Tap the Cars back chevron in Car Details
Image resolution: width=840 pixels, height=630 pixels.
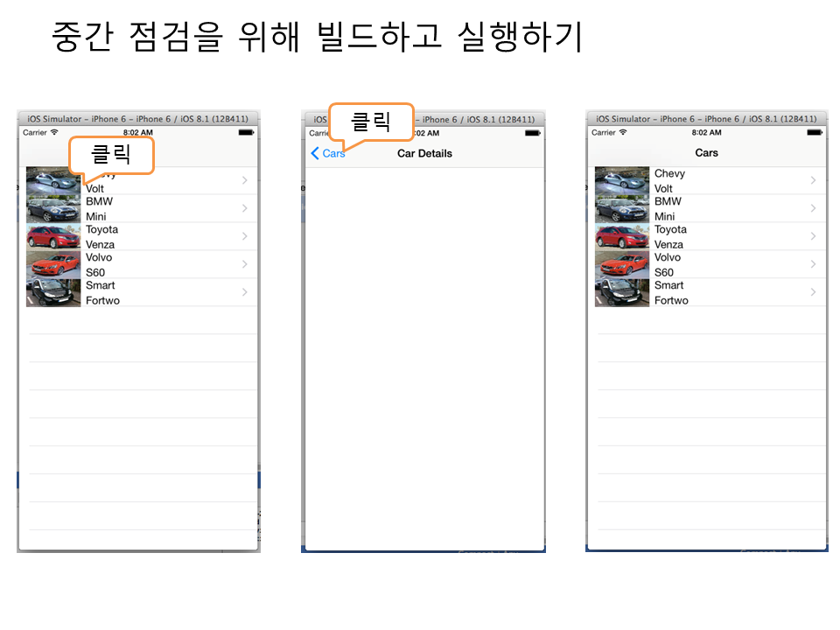pos(315,154)
